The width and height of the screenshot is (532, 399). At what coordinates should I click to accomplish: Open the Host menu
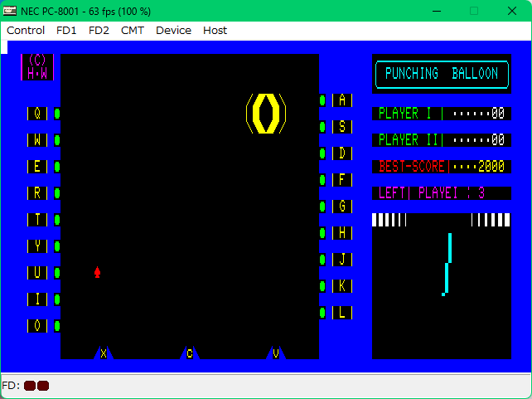pos(215,30)
